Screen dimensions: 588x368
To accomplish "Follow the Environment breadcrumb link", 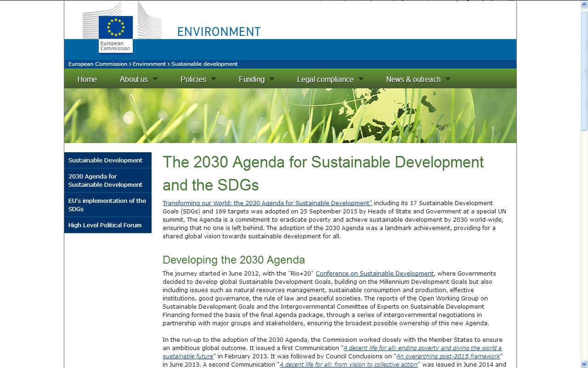I will tap(149, 64).
